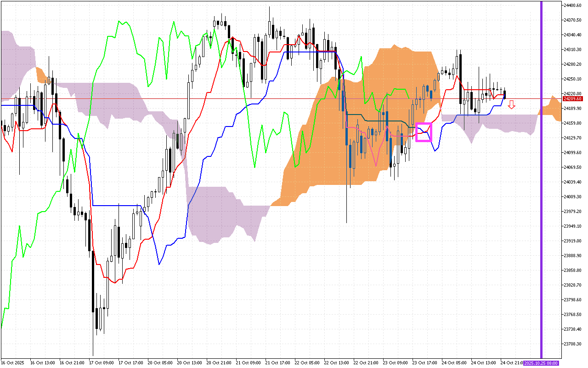The height and width of the screenshot is (368, 588).
Task: Click the 24310.30 price axis label
Action: (572, 50)
